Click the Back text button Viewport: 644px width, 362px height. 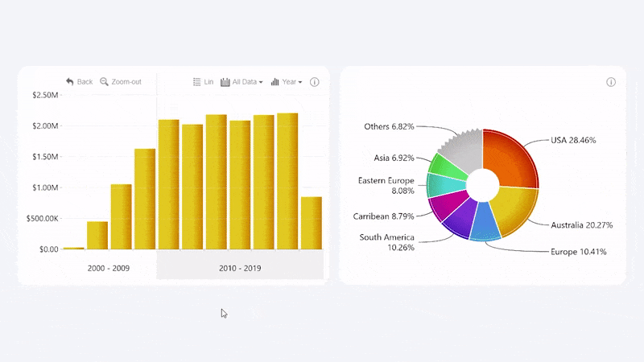click(85, 82)
